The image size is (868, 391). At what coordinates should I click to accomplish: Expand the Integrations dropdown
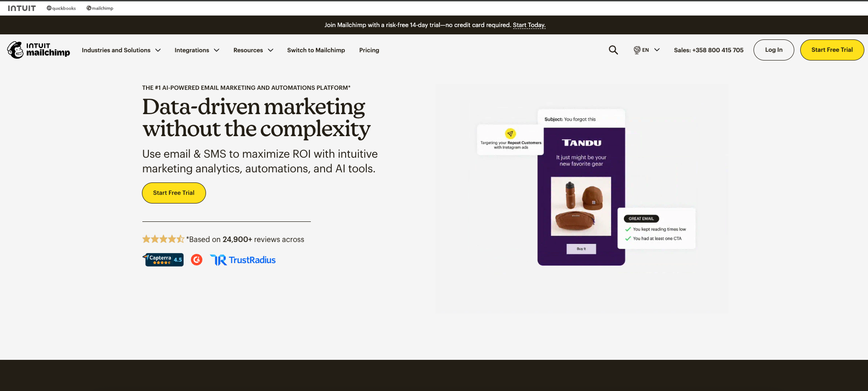197,50
